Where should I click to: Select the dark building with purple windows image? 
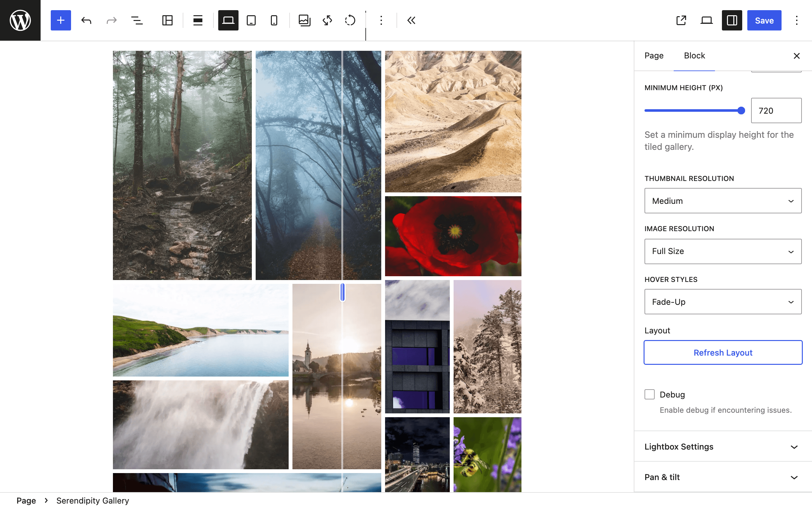[x=417, y=347]
